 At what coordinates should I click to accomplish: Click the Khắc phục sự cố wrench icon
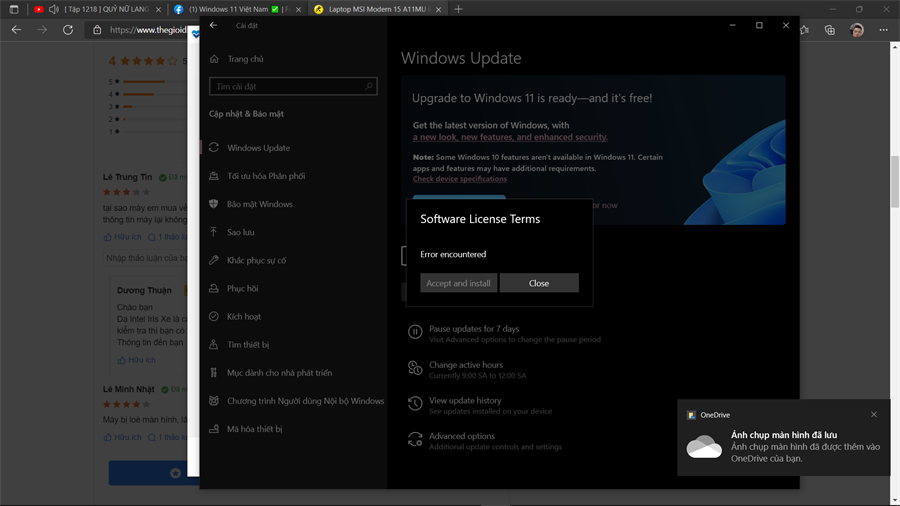(x=214, y=260)
